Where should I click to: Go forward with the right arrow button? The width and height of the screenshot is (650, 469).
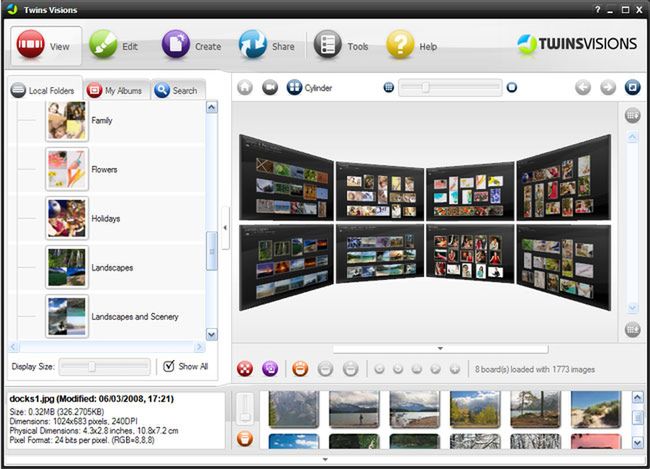[608, 87]
